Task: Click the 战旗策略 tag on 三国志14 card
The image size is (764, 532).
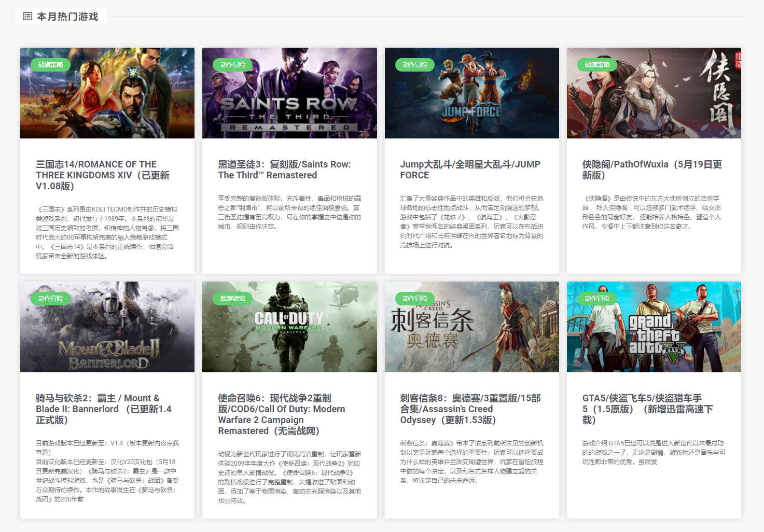Action: [51, 65]
